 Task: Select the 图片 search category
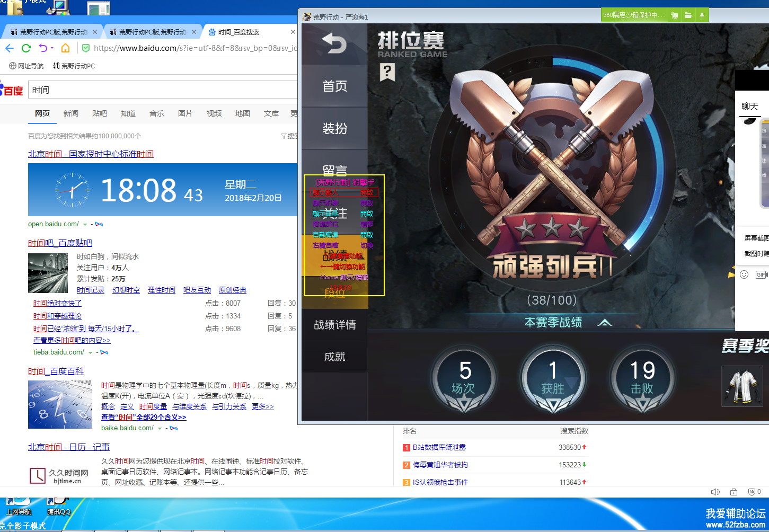click(185, 113)
